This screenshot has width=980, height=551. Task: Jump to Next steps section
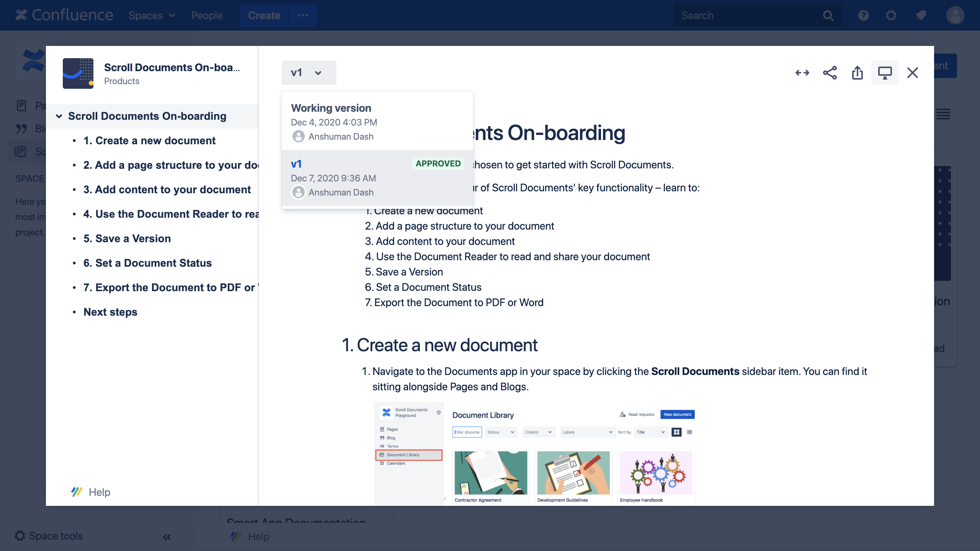tap(110, 312)
